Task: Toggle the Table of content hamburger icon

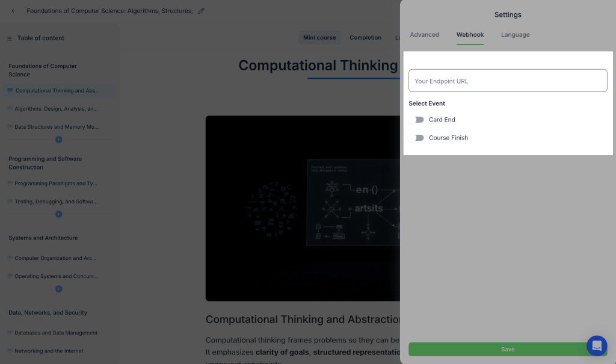Action: [x=9, y=39]
